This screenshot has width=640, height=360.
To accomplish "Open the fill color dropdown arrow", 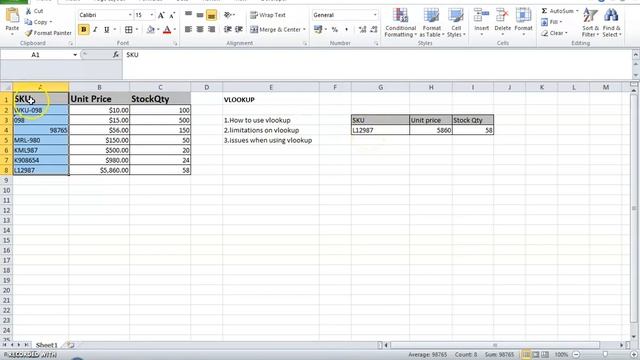I will 158,29.
